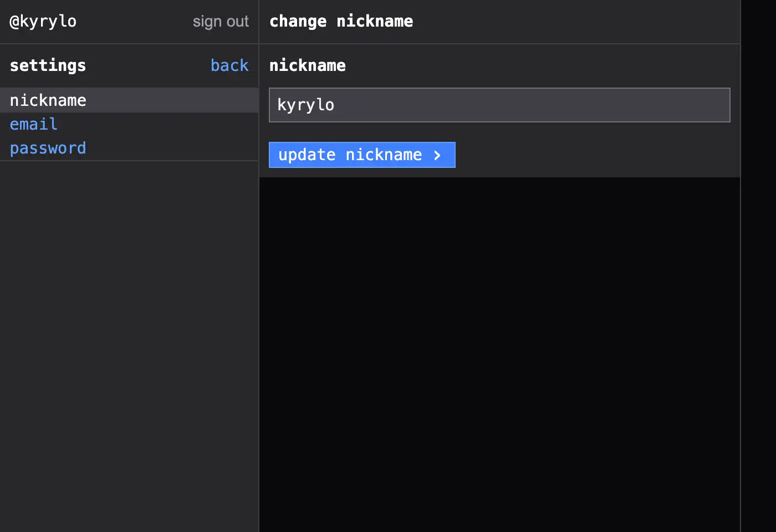The height and width of the screenshot is (532, 776).
Task: Click the settings heading label
Action: pyautogui.click(x=47, y=65)
